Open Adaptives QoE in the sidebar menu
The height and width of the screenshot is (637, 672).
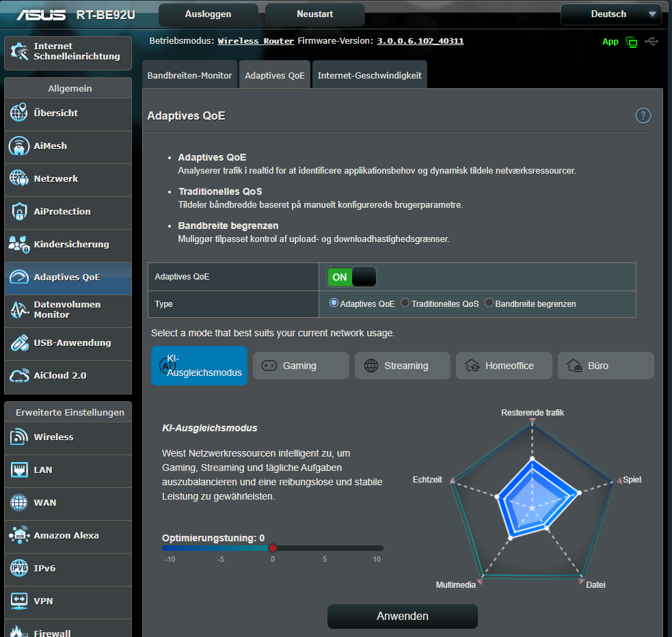[x=68, y=277]
